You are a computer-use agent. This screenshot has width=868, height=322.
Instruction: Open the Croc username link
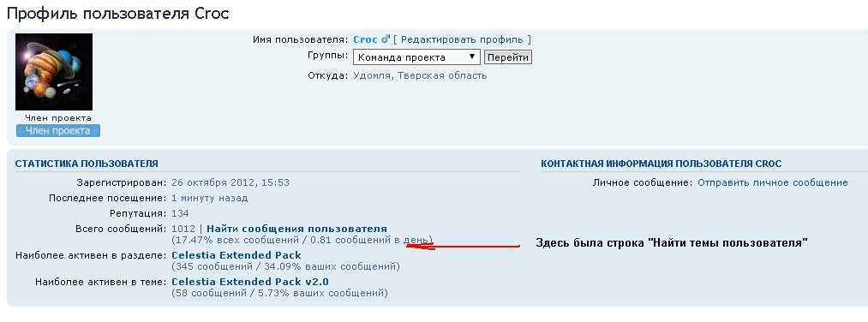click(x=365, y=40)
